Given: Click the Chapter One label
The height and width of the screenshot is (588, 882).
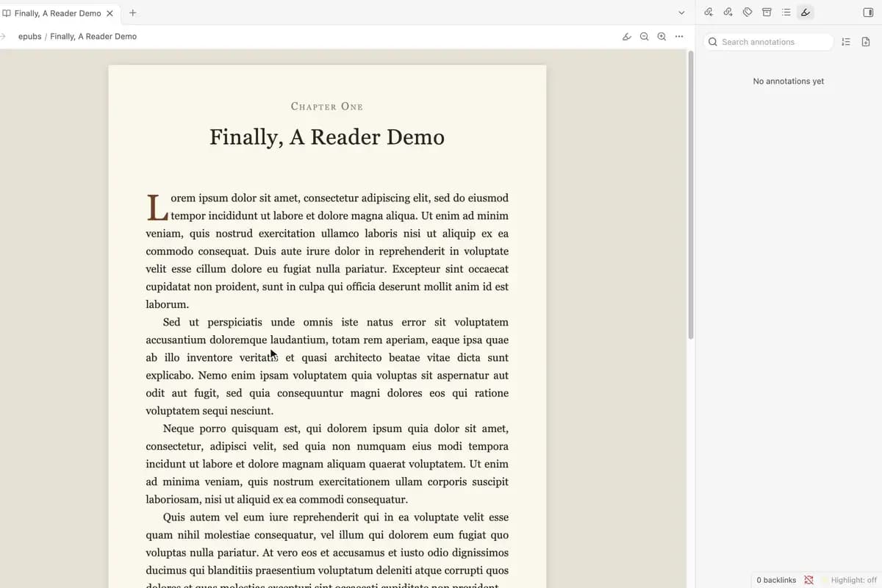Looking at the screenshot, I should 327,107.
